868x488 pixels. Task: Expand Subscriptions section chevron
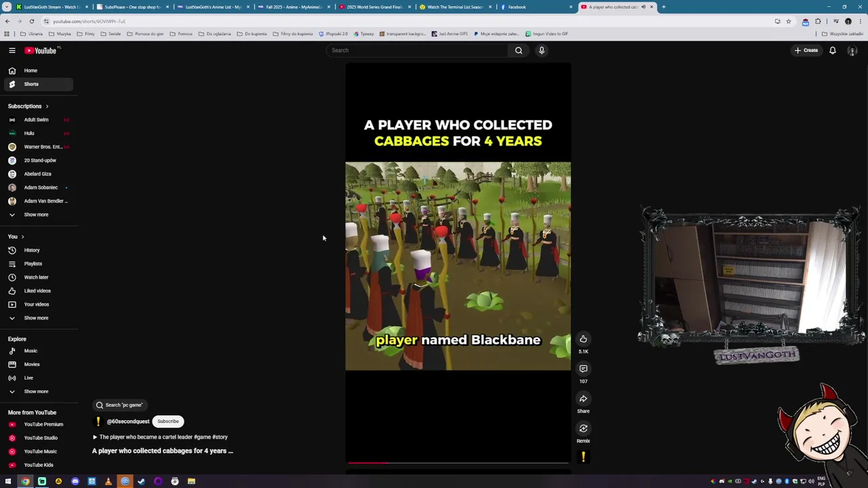[x=47, y=106]
